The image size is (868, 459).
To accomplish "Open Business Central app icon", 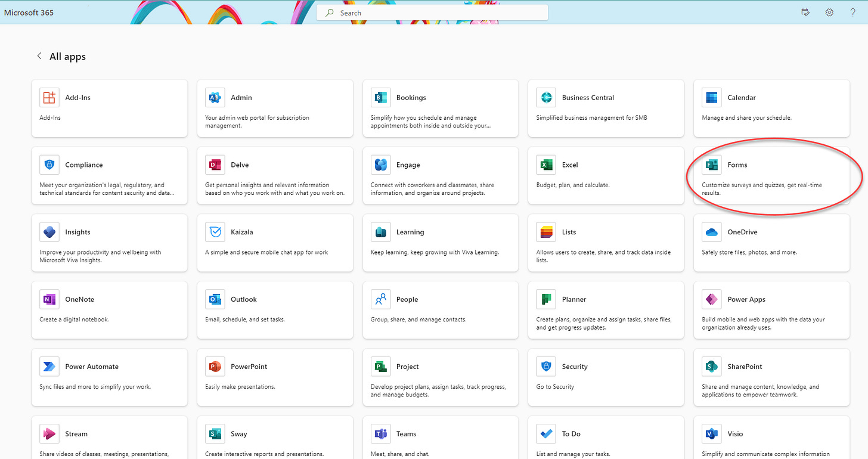I will coord(545,97).
